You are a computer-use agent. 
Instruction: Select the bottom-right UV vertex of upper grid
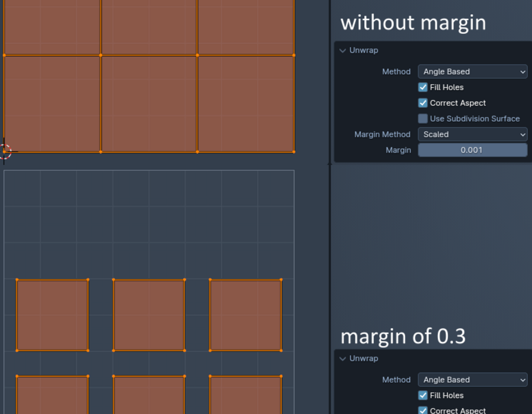tap(294, 152)
